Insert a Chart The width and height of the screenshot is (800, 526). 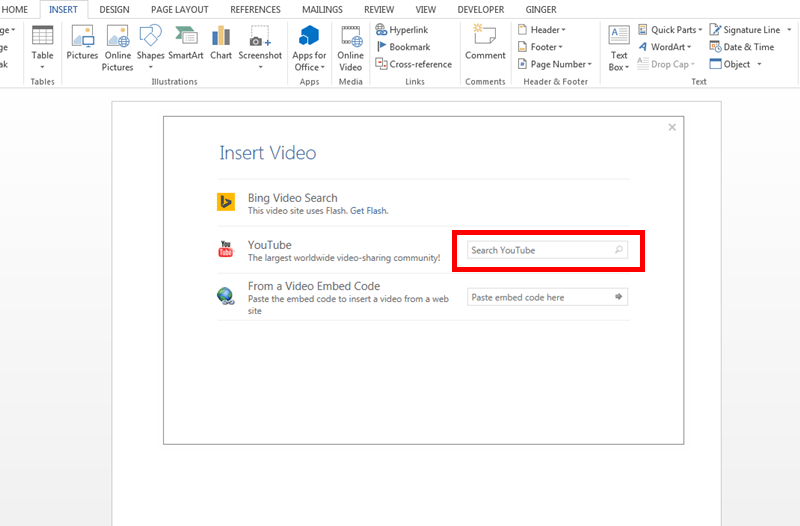click(x=221, y=43)
